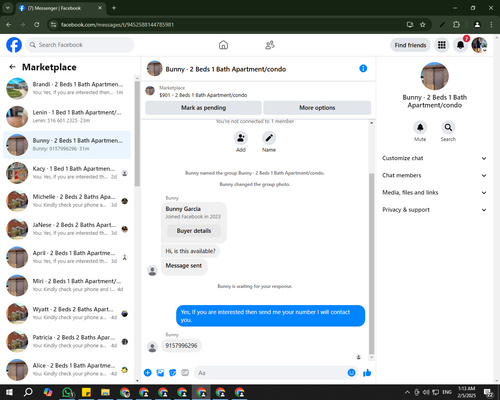This screenshot has height=400, width=500.
Task: Click the Hi, is this available? message
Action: 190,251
